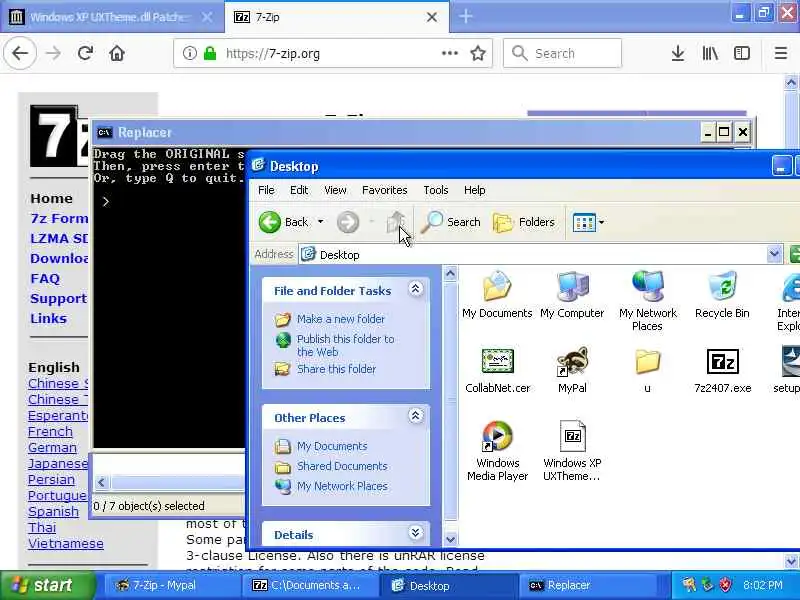The height and width of the screenshot is (600, 800).
Task: Go to My Documents in Other Places
Action: pyautogui.click(x=332, y=446)
